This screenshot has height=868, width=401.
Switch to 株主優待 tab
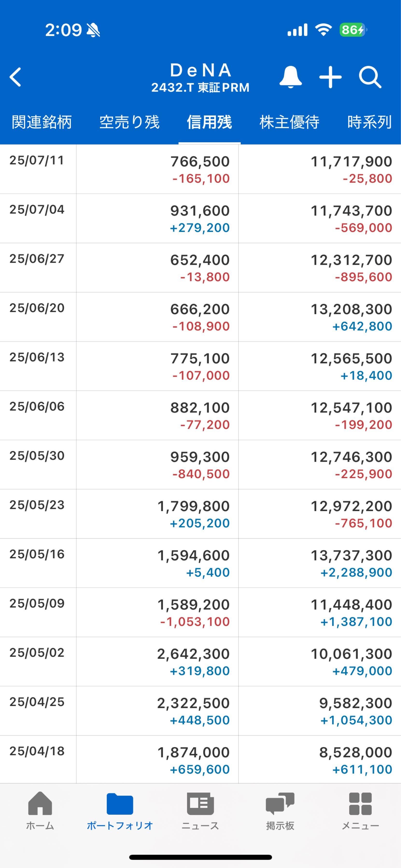(289, 122)
